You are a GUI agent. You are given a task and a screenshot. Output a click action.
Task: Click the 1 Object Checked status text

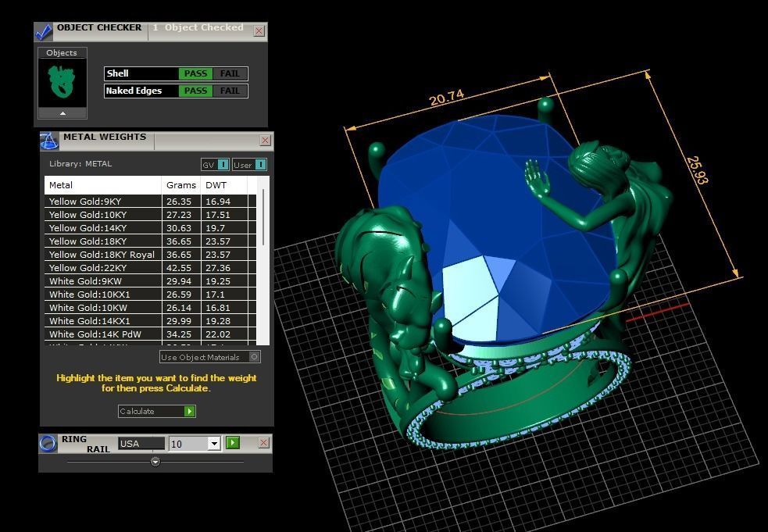pyautogui.click(x=198, y=27)
